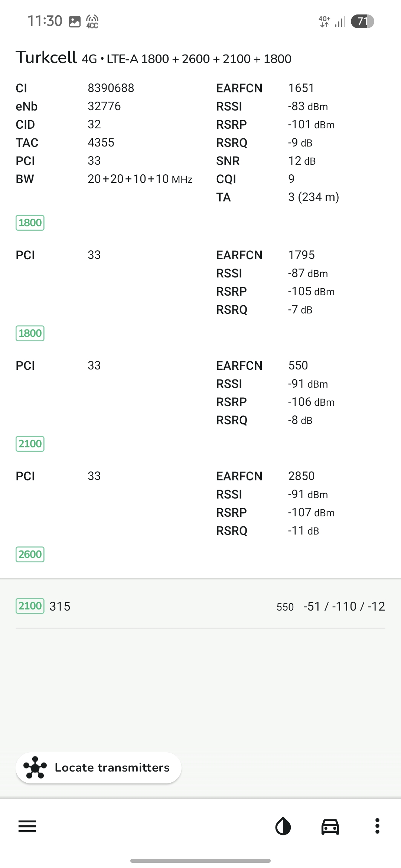Toggle the car drive mode icon
The height and width of the screenshot is (868, 401).
pos(330,826)
